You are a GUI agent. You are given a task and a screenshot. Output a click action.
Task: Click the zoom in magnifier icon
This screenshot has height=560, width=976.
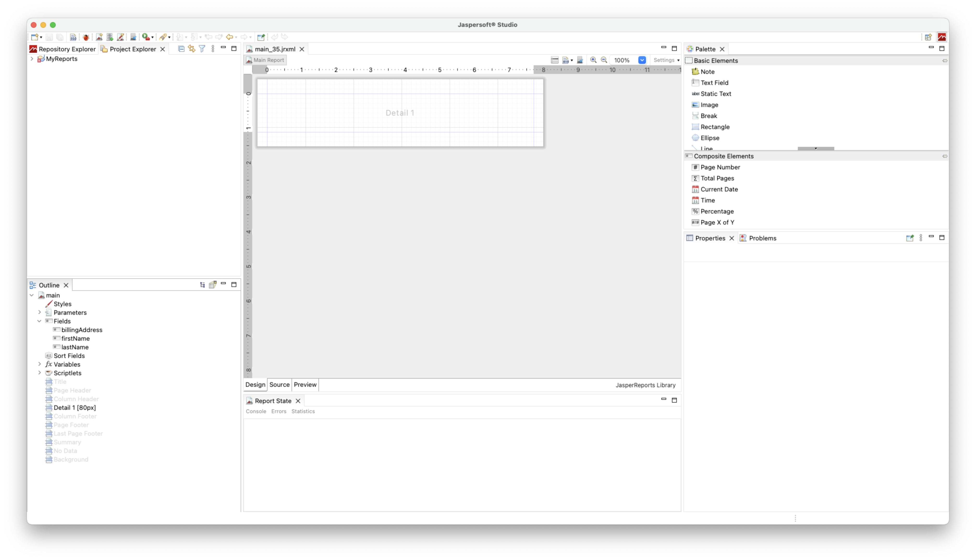593,60
